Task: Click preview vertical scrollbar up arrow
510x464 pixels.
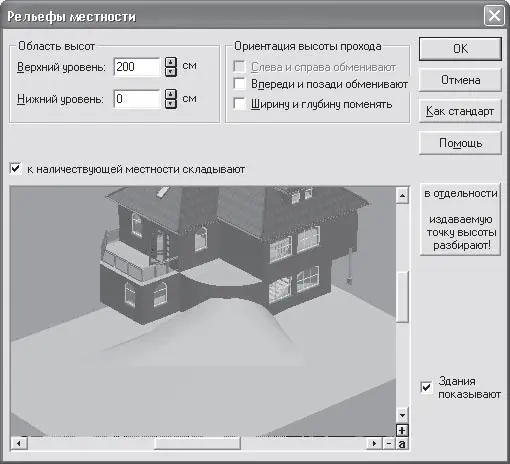Action: [x=402, y=195]
